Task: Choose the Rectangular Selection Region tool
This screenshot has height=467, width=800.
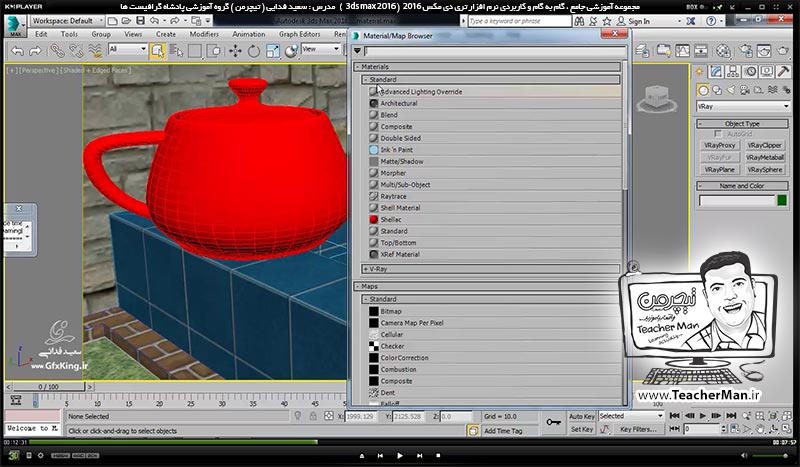Action: [195, 51]
